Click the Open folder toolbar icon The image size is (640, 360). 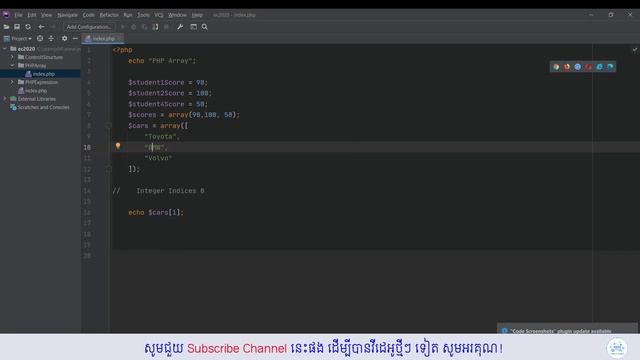(x=6, y=27)
